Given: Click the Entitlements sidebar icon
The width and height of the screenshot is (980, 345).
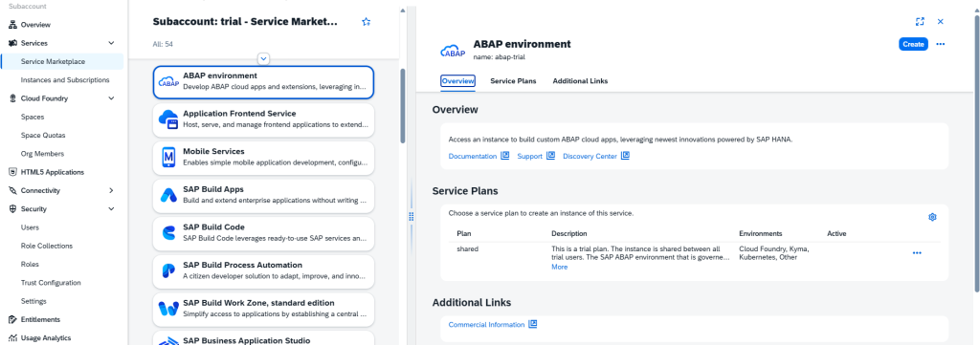Looking at the screenshot, I should 12,319.
